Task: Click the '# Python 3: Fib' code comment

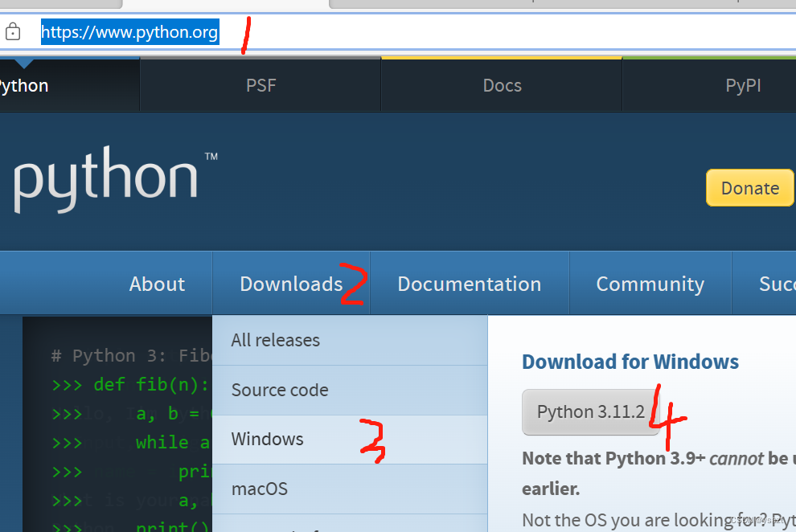Action: (x=131, y=355)
